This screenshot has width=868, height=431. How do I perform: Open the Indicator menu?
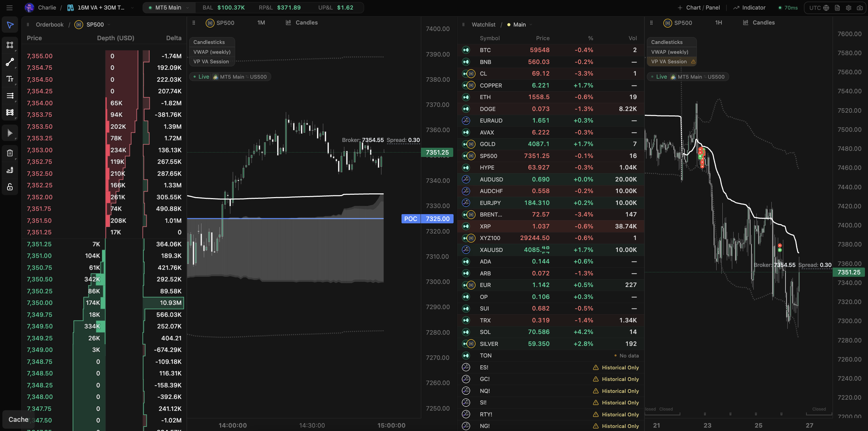(749, 7)
